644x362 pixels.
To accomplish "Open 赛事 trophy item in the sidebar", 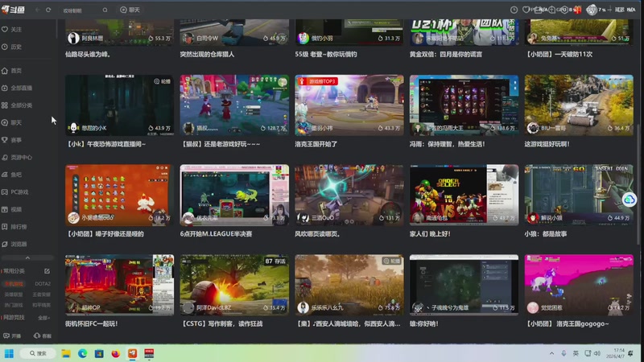I will pos(11,140).
